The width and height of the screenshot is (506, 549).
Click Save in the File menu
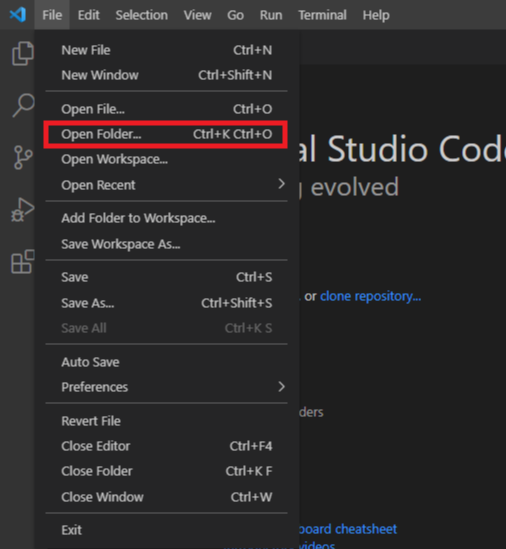pos(166,277)
